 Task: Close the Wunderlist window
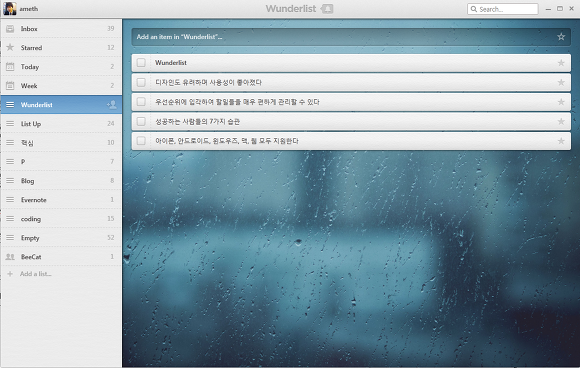point(571,9)
